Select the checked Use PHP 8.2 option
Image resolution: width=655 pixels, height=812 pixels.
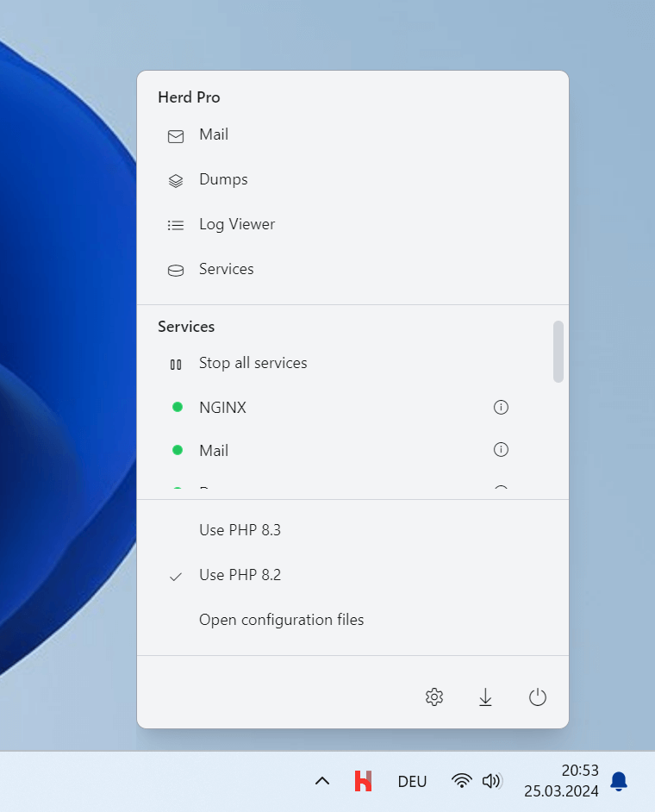click(240, 575)
